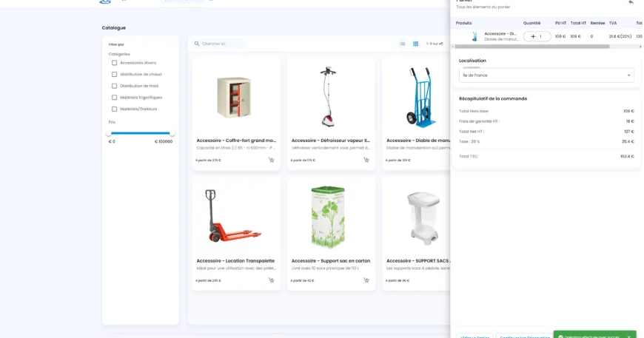Increase quantity with the plus icon
The height and width of the screenshot is (338, 644).
(x=533, y=36)
